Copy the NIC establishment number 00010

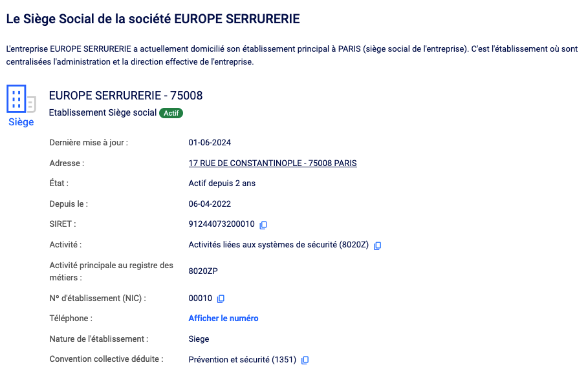point(221,298)
